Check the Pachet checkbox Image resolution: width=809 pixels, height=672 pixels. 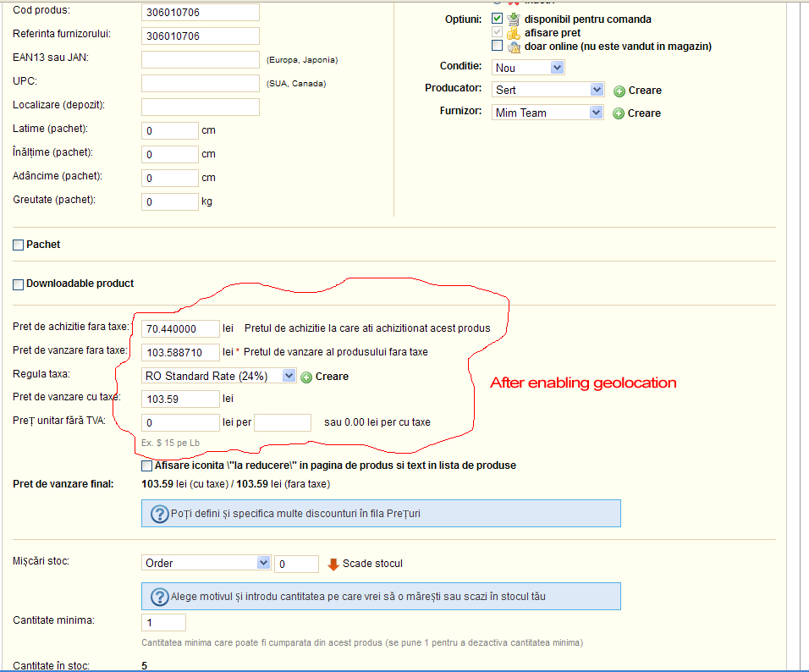click(18, 245)
